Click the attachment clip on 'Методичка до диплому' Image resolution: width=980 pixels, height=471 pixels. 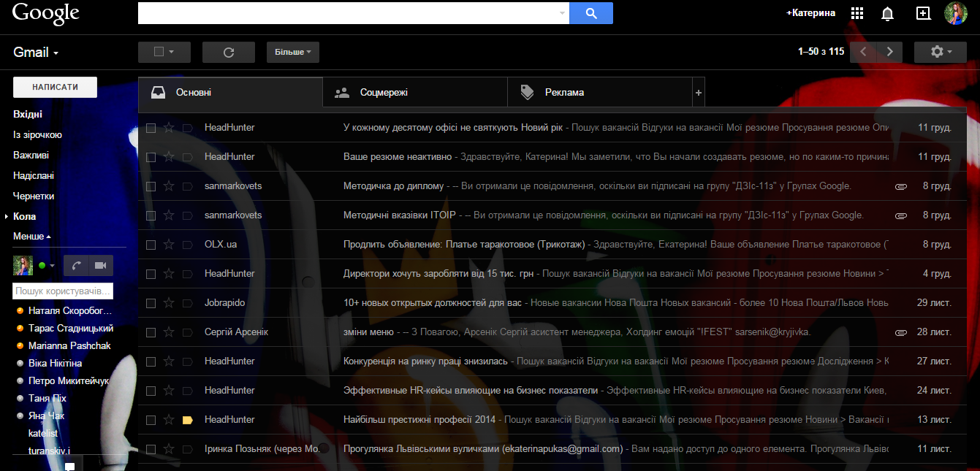pyautogui.click(x=901, y=186)
